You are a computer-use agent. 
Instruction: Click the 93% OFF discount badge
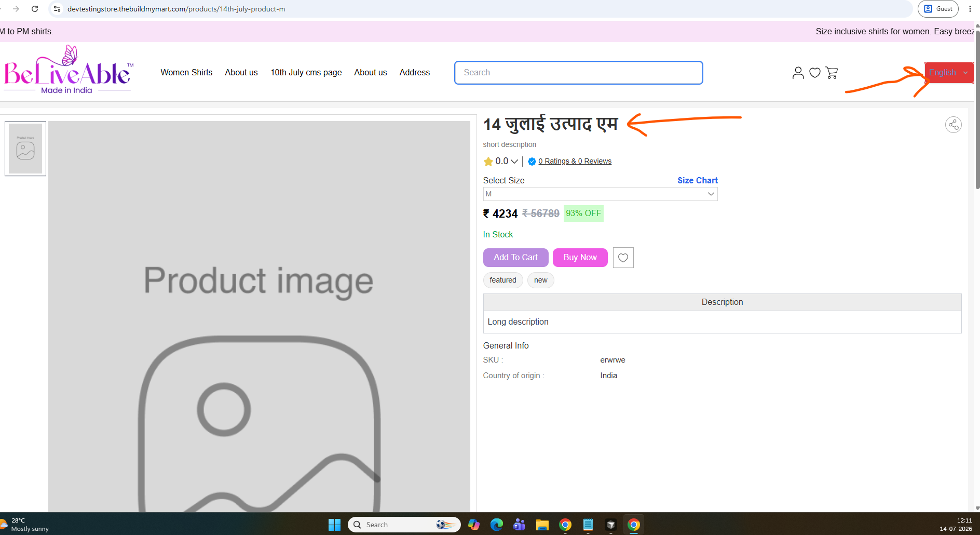point(583,213)
